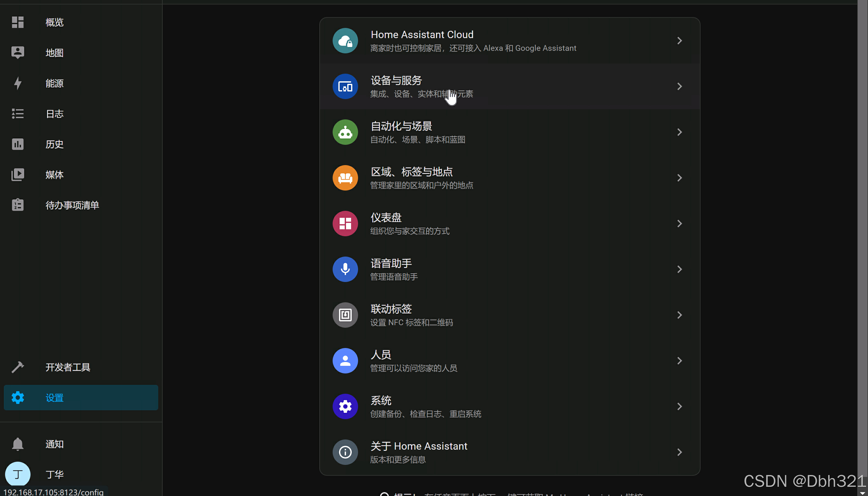The image size is (868, 496).
Task: Click the 关于 Home Assistant info icon
Action: (345, 452)
